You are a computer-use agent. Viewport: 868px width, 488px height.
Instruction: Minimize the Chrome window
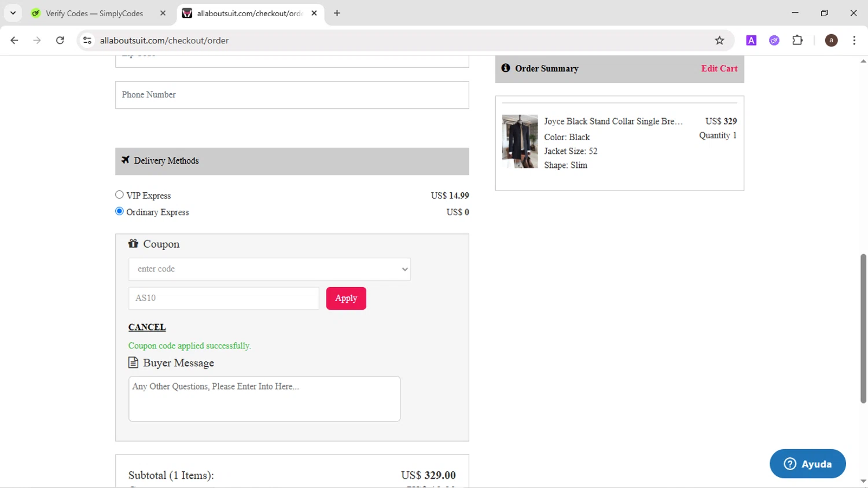795,13
